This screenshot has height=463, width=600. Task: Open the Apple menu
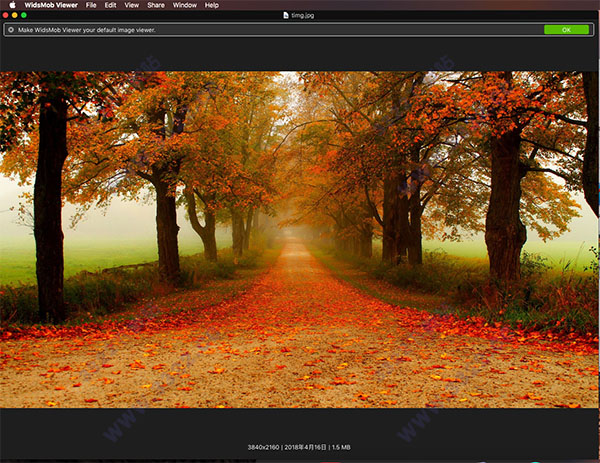12,5
